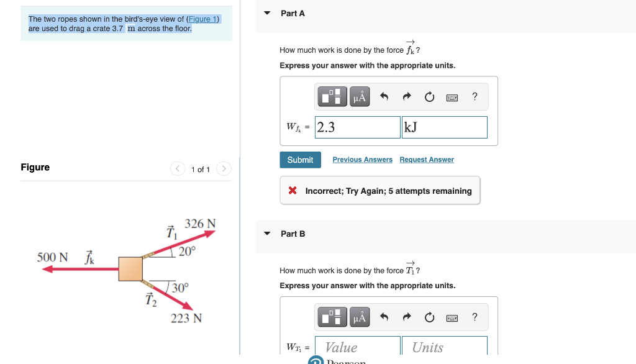Focus the Part B Value input field
636x364 pixels.
click(358, 347)
